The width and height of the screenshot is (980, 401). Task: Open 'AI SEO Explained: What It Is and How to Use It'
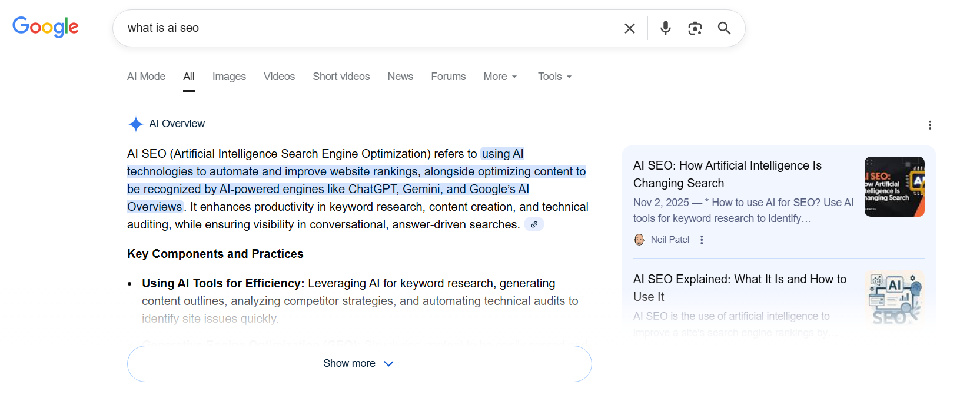click(740, 288)
